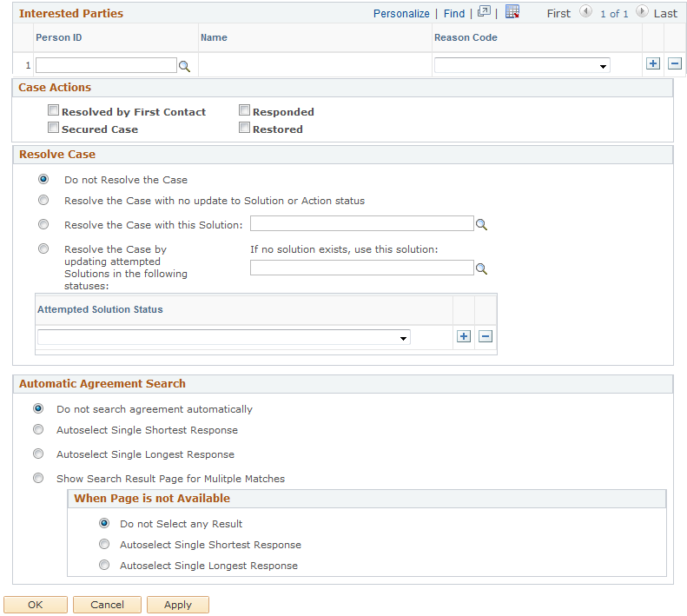Viewport: 687px width, 616px height.
Task: Remove the Attempted Solution Status row
Action: pyautogui.click(x=486, y=336)
